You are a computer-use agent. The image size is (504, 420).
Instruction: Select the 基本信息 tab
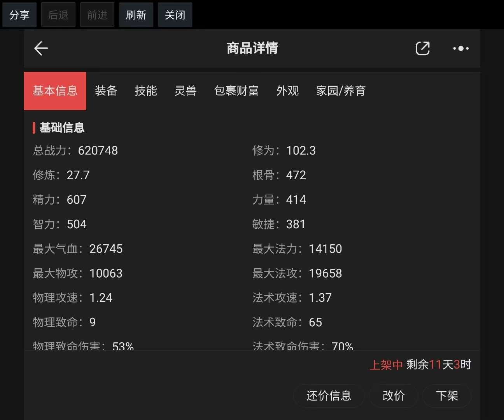[x=55, y=91]
